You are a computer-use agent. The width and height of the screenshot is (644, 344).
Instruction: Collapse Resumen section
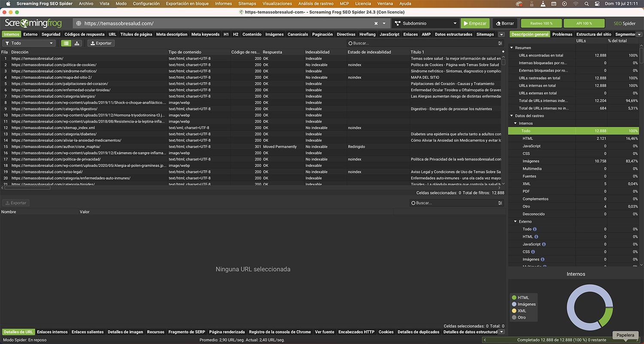(x=511, y=48)
